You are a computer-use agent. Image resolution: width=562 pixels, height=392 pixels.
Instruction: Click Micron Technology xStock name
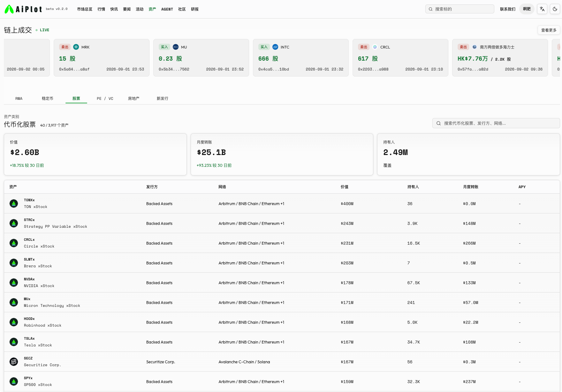(52, 306)
